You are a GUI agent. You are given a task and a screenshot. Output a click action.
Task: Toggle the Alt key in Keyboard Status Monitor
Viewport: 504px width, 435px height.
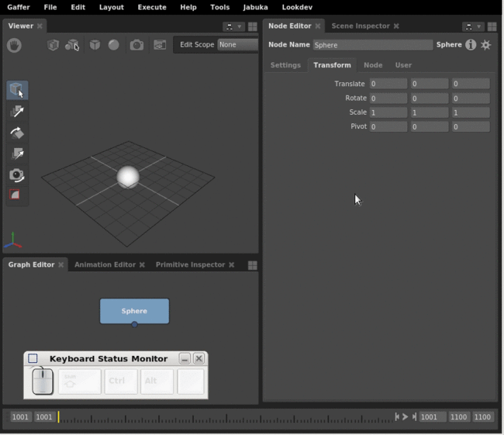[x=157, y=381]
